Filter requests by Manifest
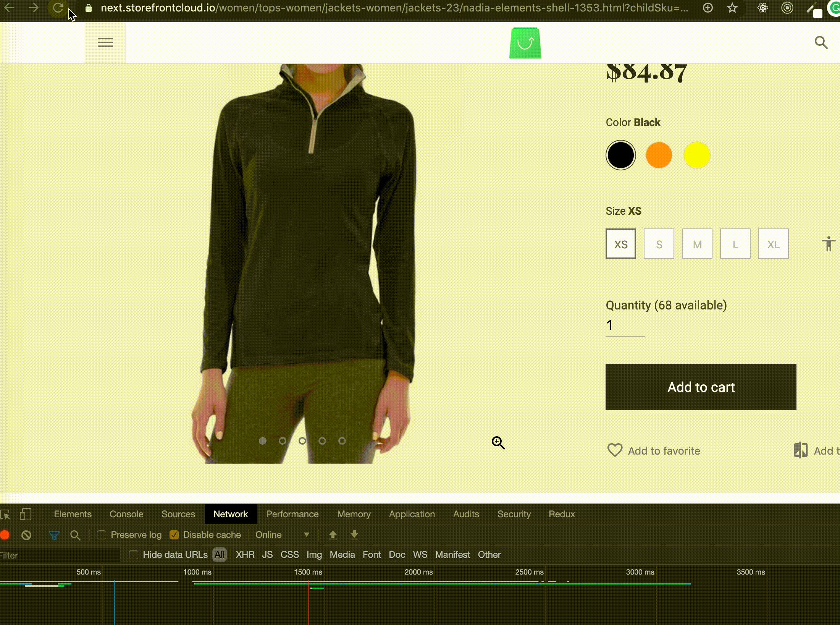The height and width of the screenshot is (625, 840). tap(452, 555)
